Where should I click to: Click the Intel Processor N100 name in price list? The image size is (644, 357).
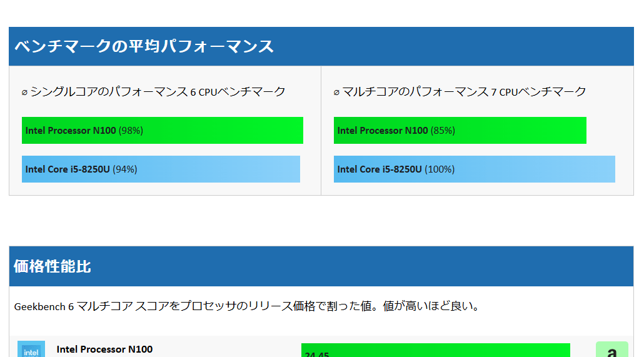[x=104, y=349]
